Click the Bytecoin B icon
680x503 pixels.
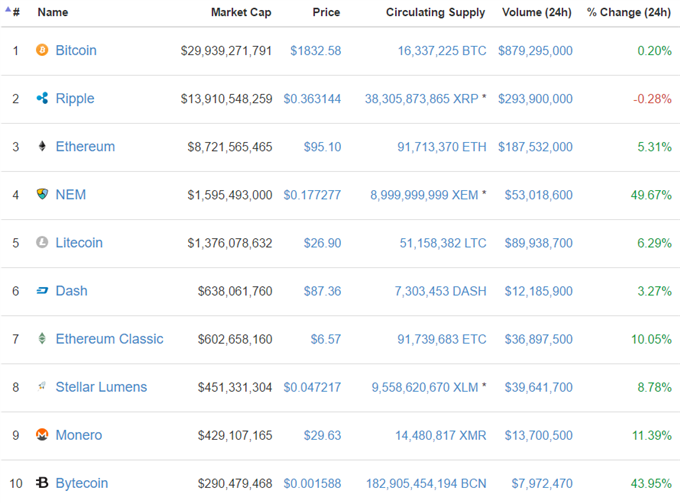click(x=42, y=482)
